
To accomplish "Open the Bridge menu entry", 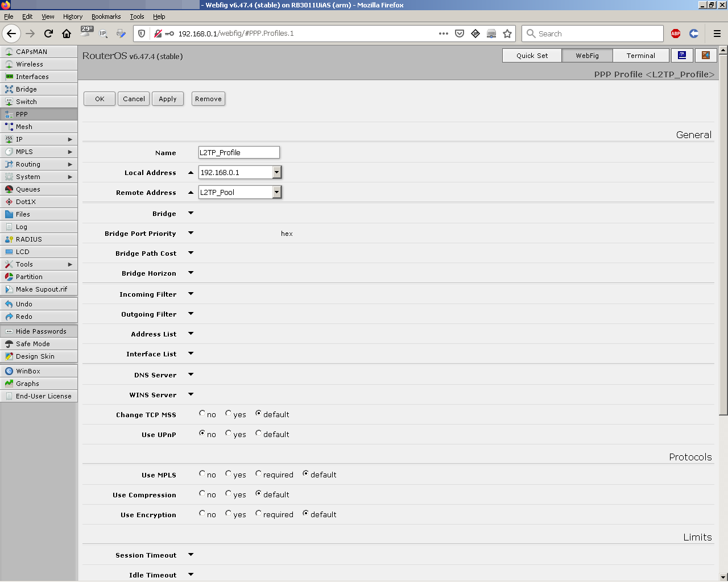I will click(39, 89).
